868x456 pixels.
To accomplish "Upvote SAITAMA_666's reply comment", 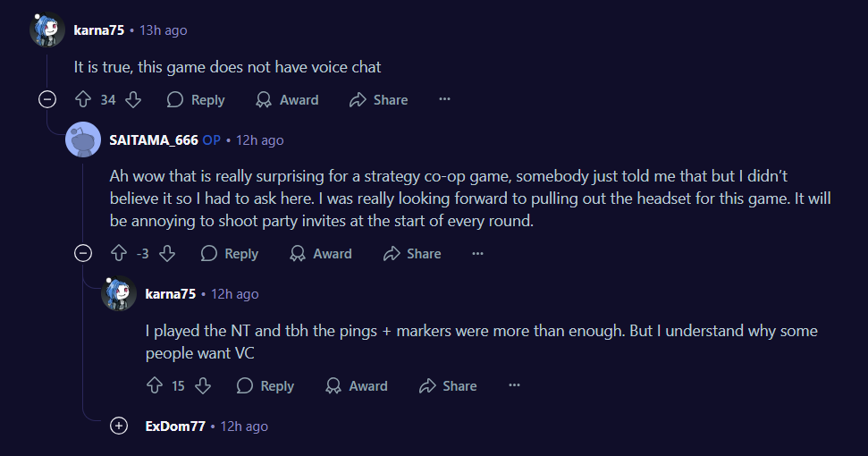I will coord(118,254).
